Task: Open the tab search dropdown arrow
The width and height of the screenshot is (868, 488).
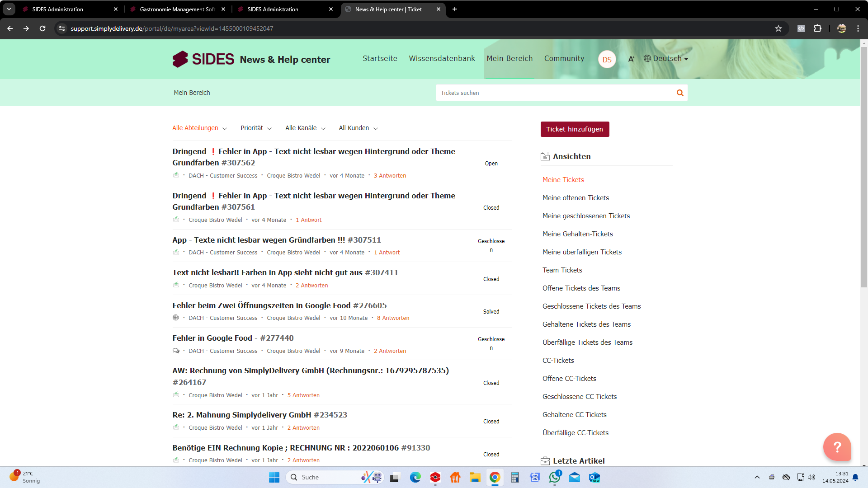Action: [x=9, y=9]
